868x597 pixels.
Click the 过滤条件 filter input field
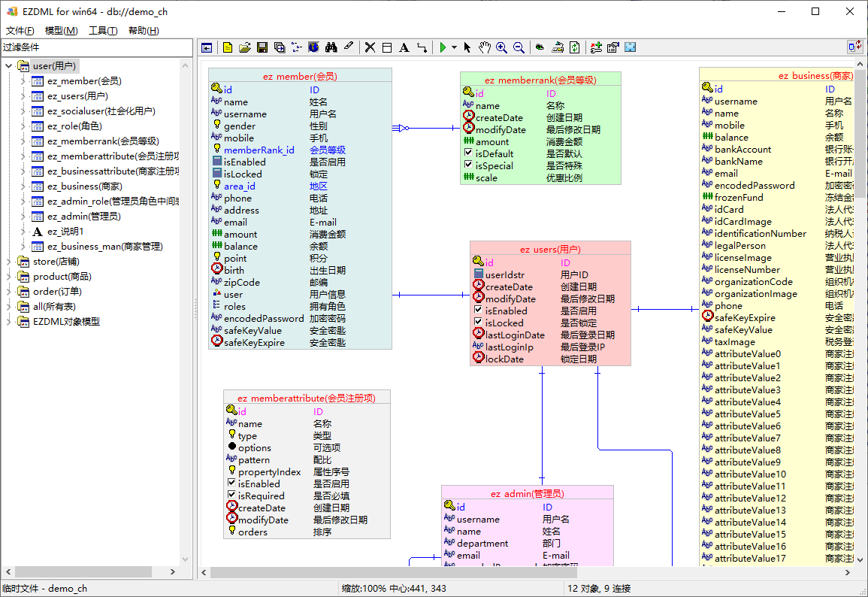pos(96,47)
